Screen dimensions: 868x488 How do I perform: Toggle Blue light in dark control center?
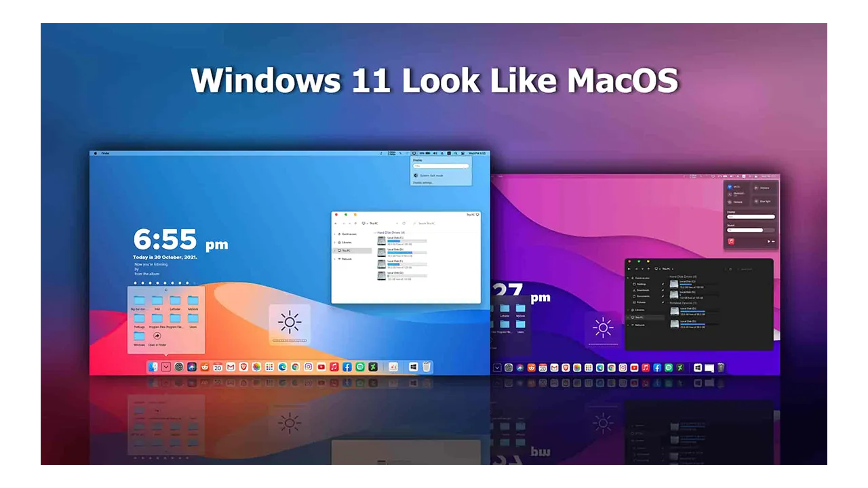[762, 201]
